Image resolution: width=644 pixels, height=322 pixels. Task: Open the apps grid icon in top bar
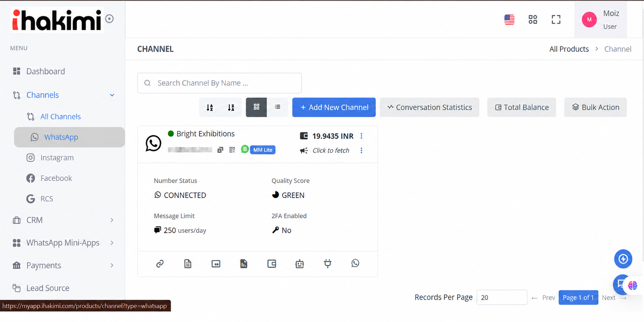(x=533, y=19)
